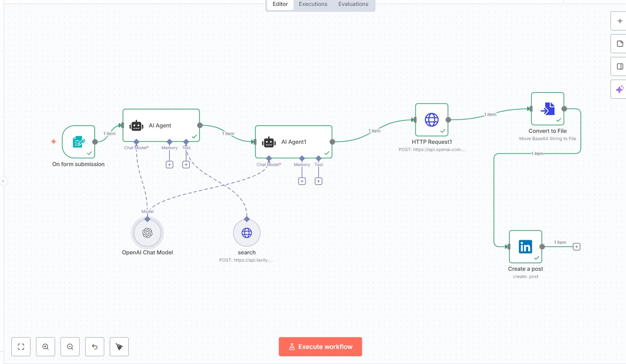Click the tidy up broom icon

(x=119, y=347)
